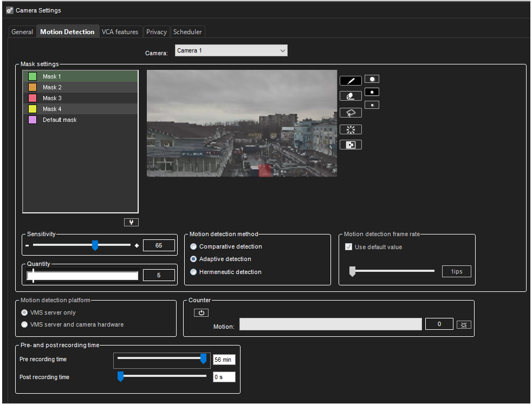Open the Camera selection dropdown

click(283, 50)
